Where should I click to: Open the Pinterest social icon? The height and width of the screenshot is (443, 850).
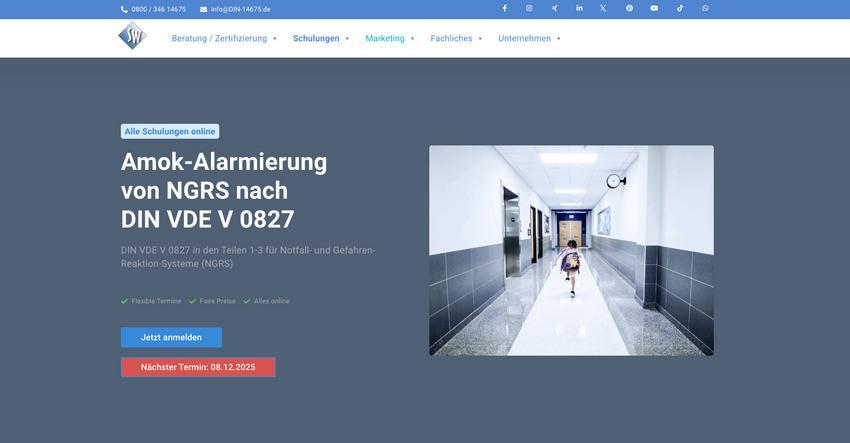(x=629, y=8)
